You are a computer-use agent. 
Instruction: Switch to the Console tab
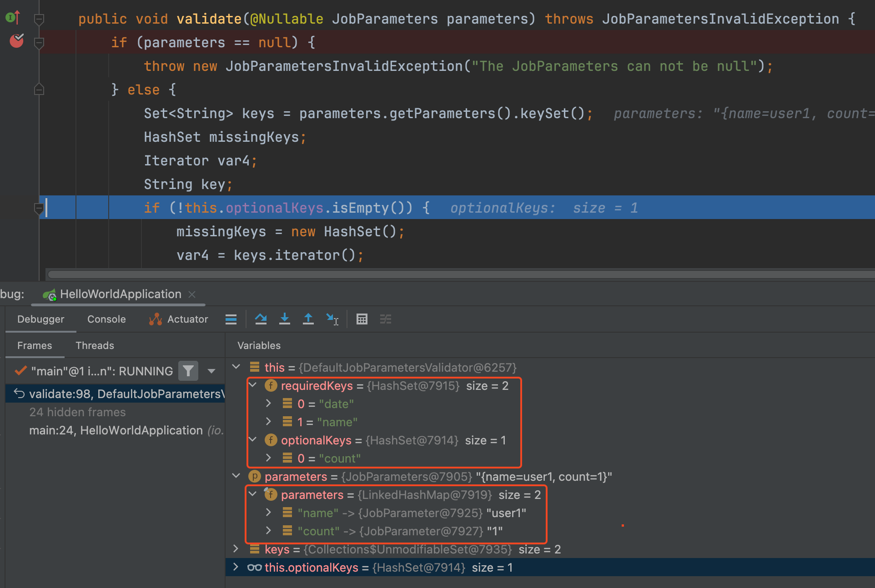pyautogui.click(x=106, y=319)
